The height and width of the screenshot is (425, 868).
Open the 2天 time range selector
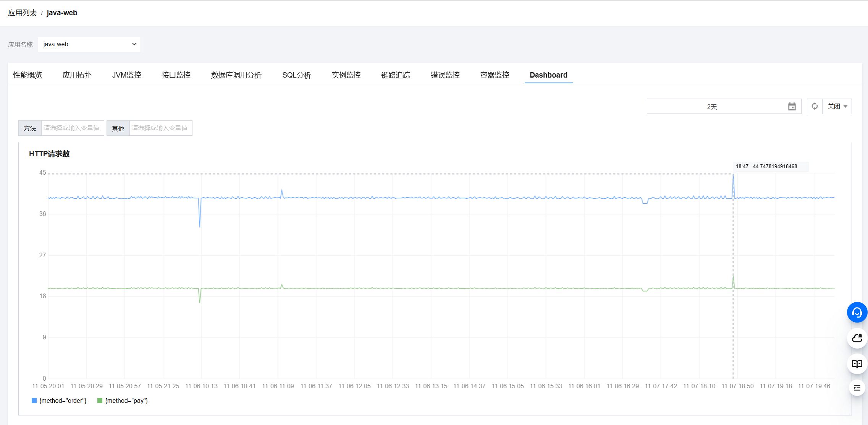click(x=712, y=107)
